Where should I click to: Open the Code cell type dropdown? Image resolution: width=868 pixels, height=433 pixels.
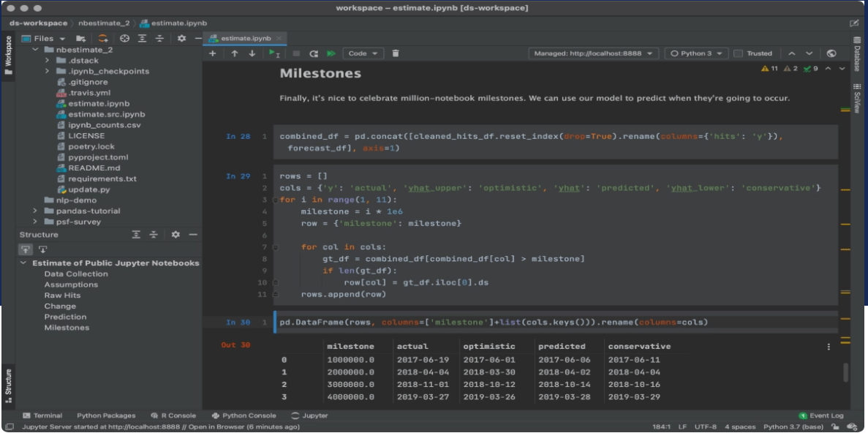[x=363, y=53]
